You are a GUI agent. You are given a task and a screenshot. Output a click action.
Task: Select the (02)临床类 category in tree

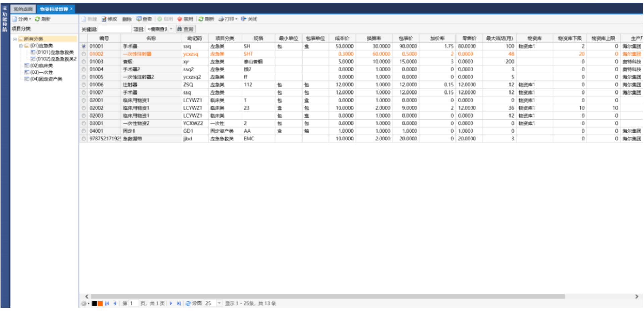(41, 66)
